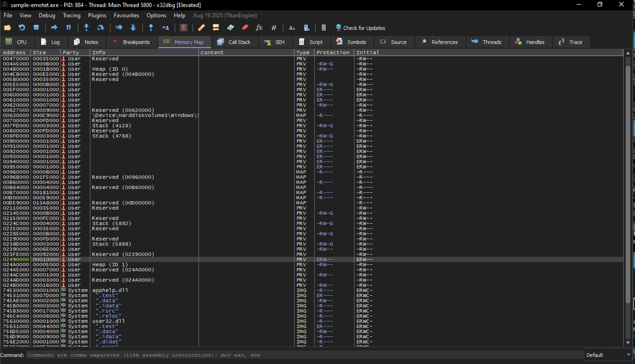The width and height of the screenshot is (635, 364).
Task: Click the Run to User Code icon
Action: click(x=165, y=28)
